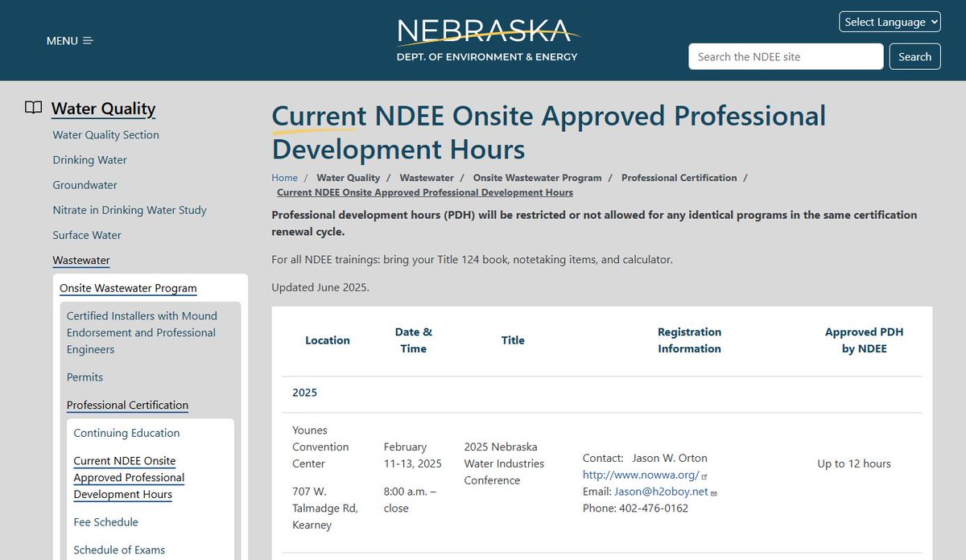Open the Schedule of Exams page
Screen dimensions: 966x560
tap(118, 550)
